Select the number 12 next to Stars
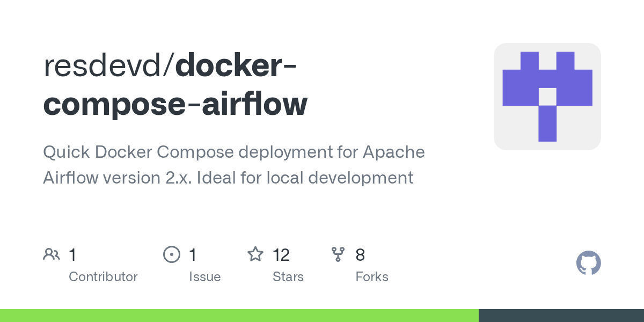 pyautogui.click(x=281, y=255)
